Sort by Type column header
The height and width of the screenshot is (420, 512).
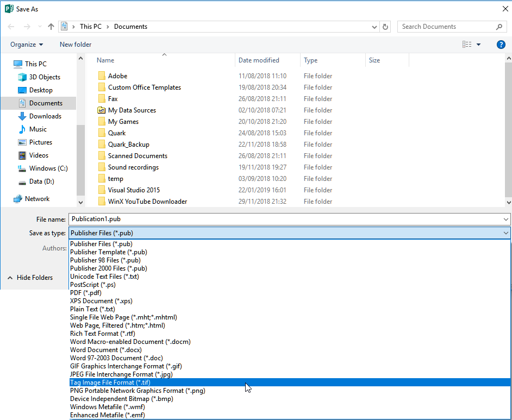[310, 60]
